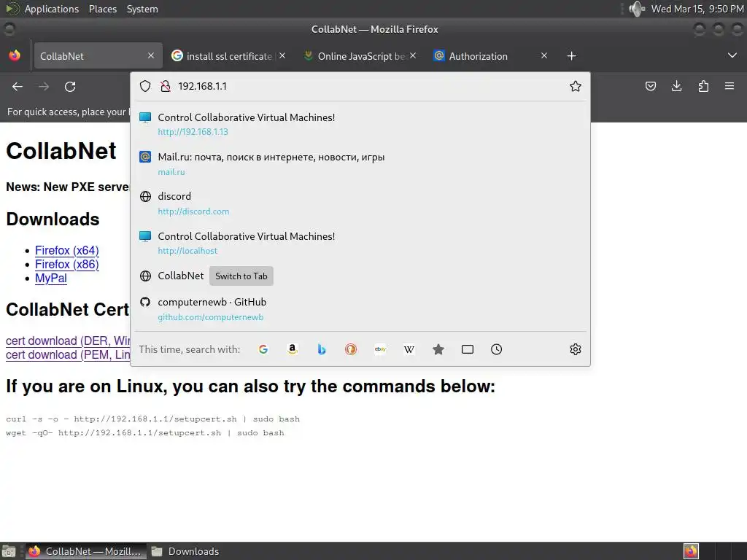747x560 pixels.
Task: Select the discord suggestion
Action: [360, 203]
